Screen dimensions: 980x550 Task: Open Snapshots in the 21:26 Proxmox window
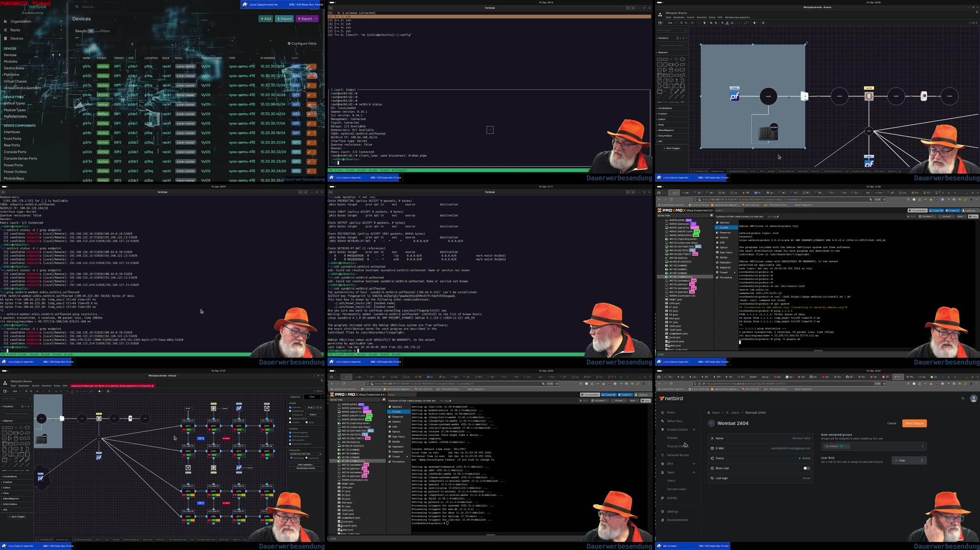pyautogui.click(x=725, y=268)
